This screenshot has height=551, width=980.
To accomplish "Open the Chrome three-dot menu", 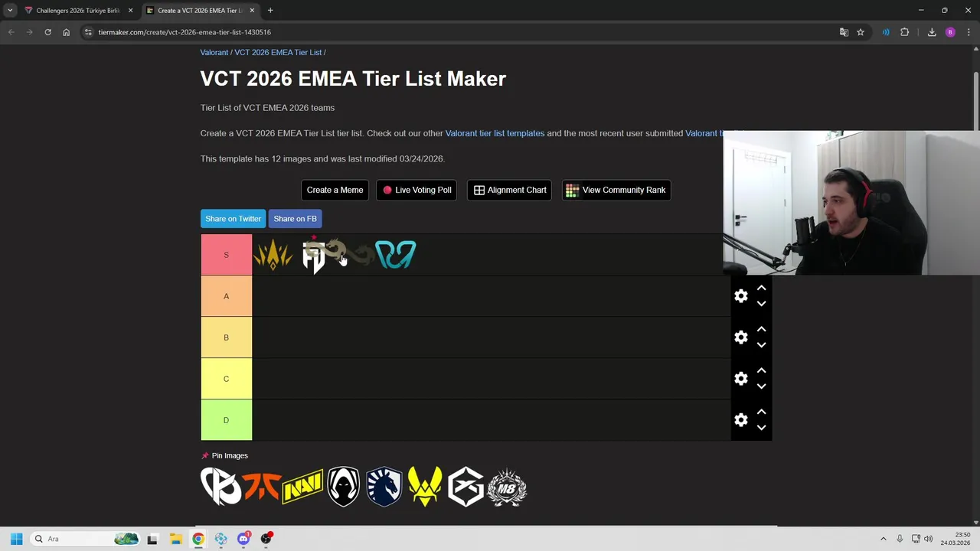I will (969, 32).
